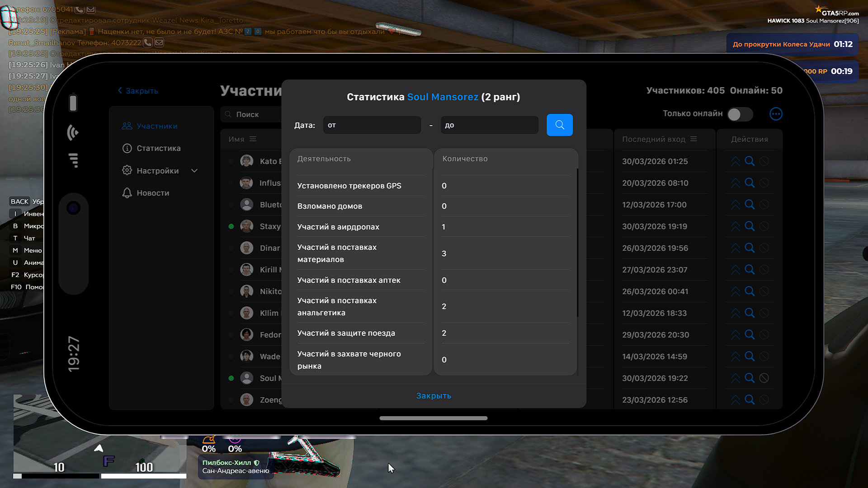The height and width of the screenshot is (488, 868).
Task: Click the blue search button next to date fields
Action: (559, 125)
